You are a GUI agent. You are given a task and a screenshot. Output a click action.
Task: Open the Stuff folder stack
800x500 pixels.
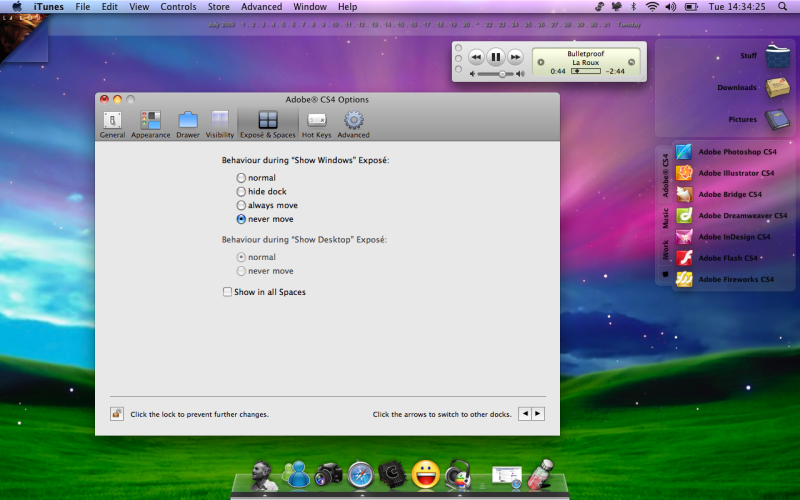(778, 56)
